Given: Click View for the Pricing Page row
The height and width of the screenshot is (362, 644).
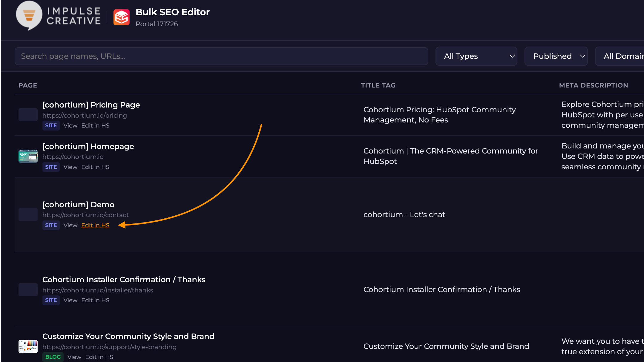Looking at the screenshot, I should [70, 126].
